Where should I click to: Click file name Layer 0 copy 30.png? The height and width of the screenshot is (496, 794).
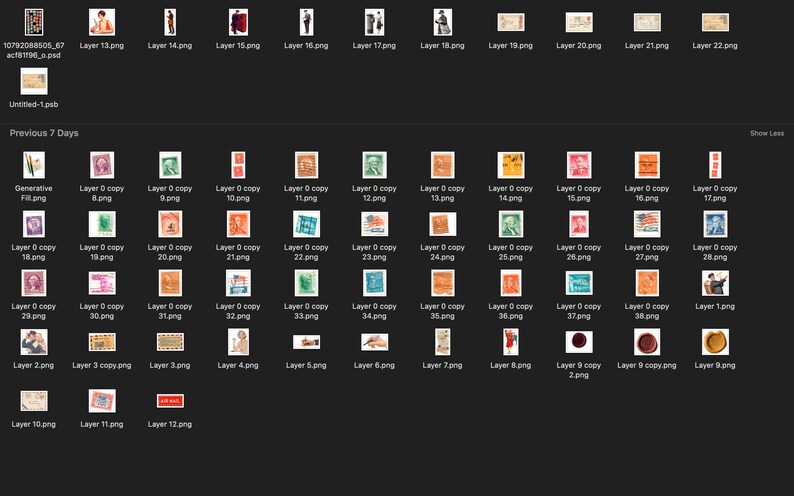[x=102, y=311]
